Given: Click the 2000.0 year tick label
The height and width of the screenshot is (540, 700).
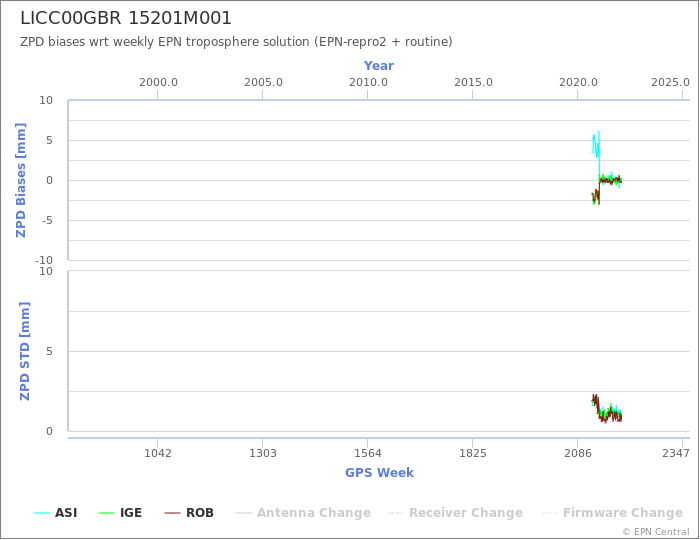Looking at the screenshot, I should pos(158,83).
